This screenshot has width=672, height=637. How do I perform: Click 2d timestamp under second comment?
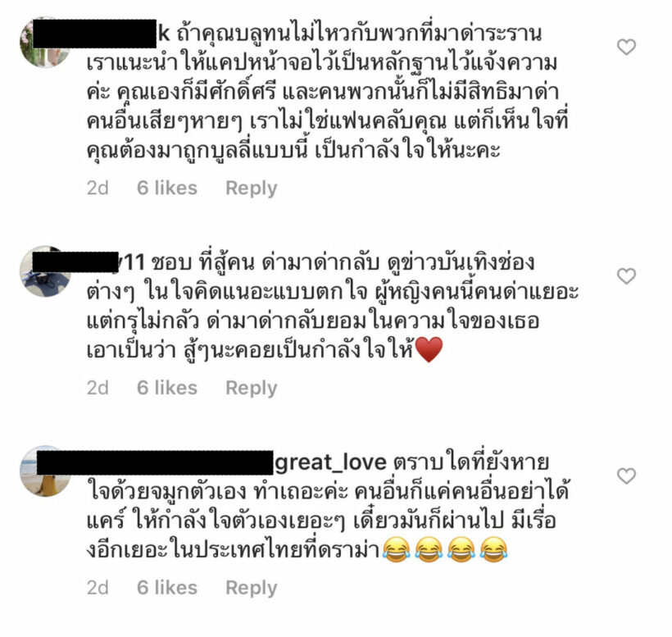[98, 388]
